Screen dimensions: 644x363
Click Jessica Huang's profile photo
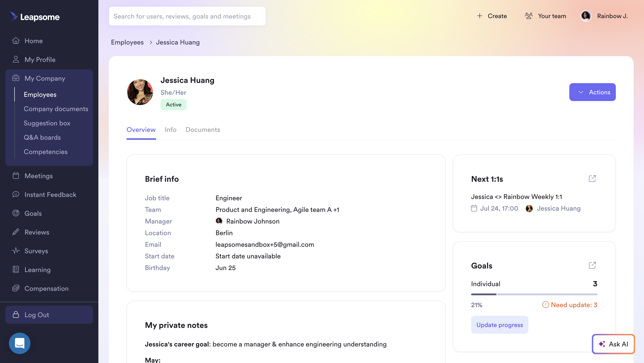(140, 92)
